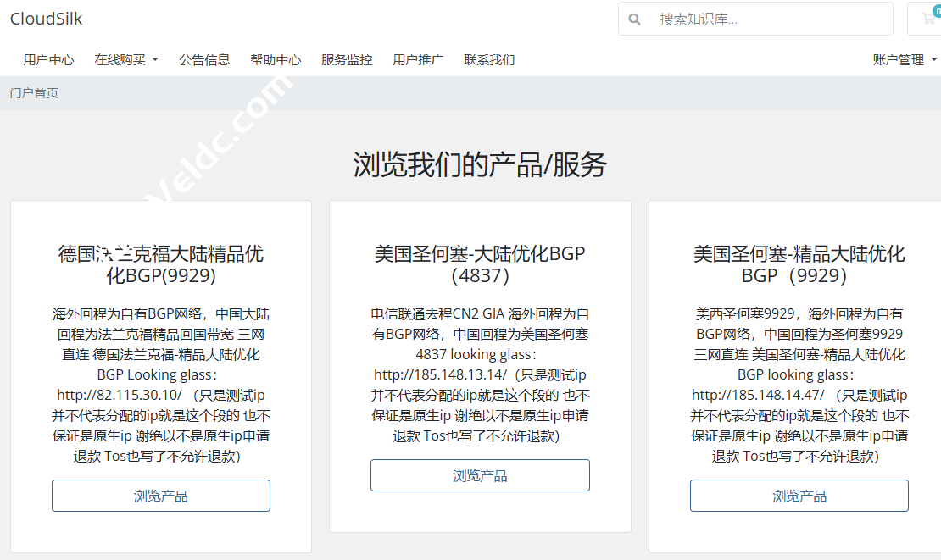941x560 pixels.
Task: Open 服务监控 in the menu bar
Action: [x=347, y=59]
